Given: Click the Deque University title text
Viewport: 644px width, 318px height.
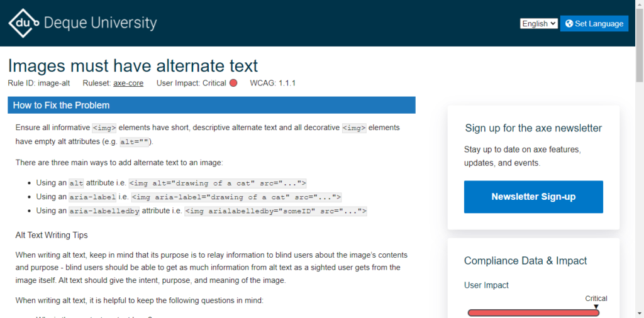Looking at the screenshot, I should [100, 23].
